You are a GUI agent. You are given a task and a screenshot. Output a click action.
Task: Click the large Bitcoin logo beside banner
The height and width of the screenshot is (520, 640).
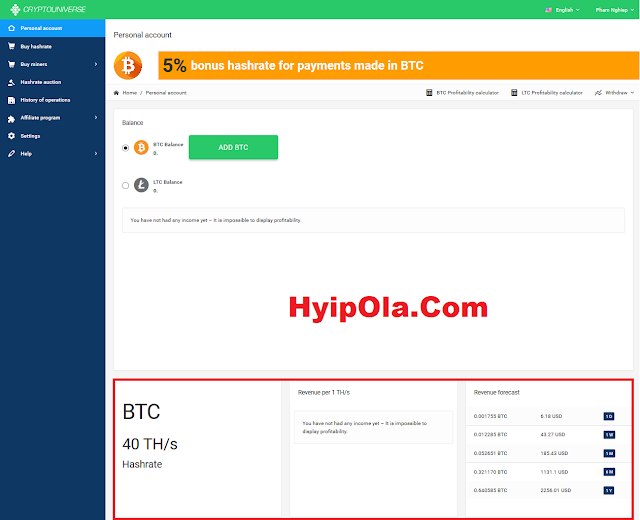[x=128, y=65]
